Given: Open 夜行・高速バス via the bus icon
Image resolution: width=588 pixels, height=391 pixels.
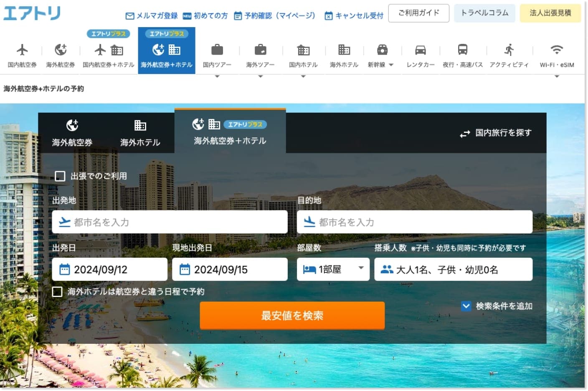Looking at the screenshot, I should coord(463,50).
